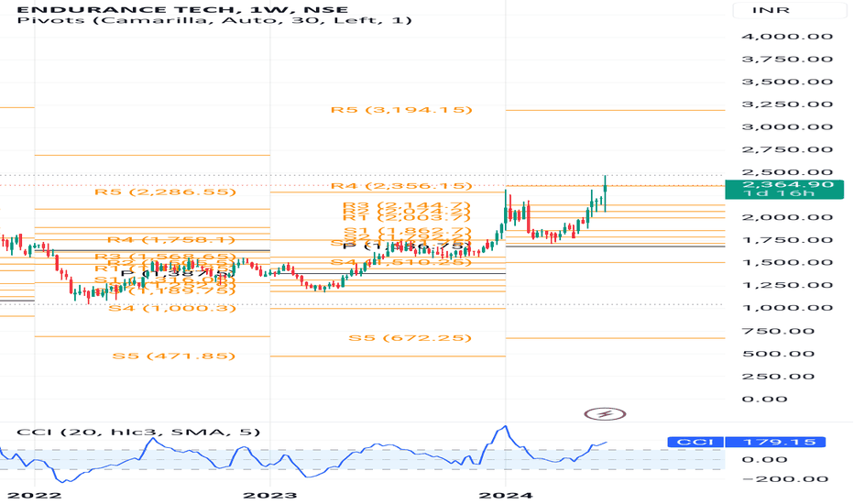Click the S5 (471.85) pivot label
Screen dimensions: 854x504
pyautogui.click(x=174, y=356)
